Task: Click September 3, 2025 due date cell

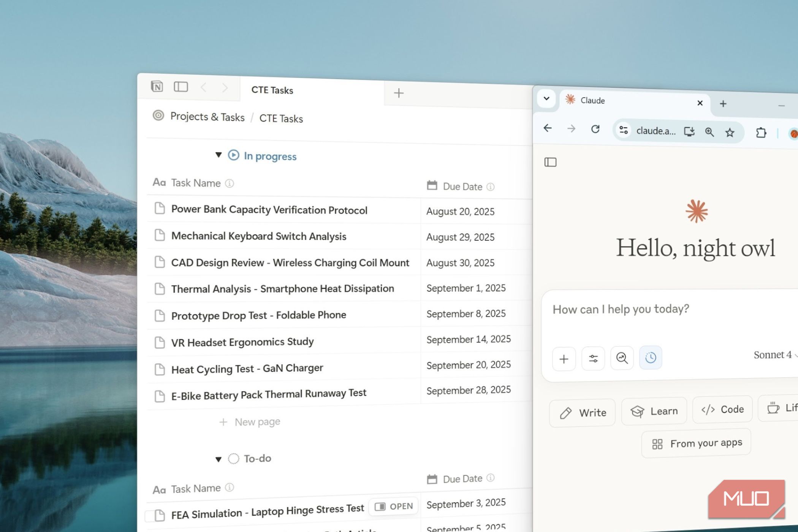Action: pos(466,503)
